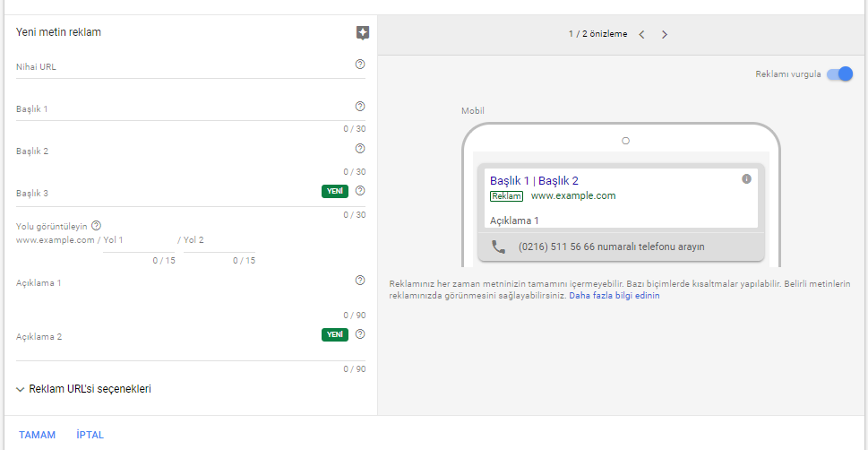Click into the Nihai URL input field
Viewport: 868px width, 450px height.
(179, 67)
